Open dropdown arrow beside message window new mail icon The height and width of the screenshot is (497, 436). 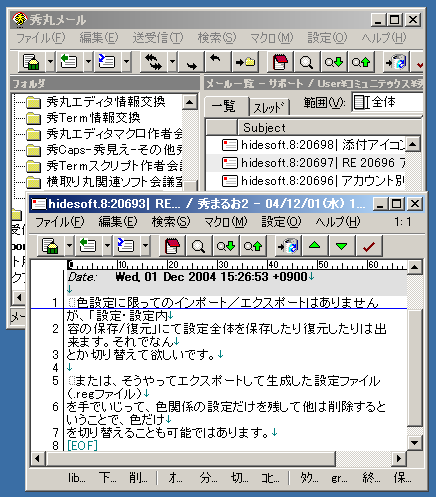pyautogui.click(x=69, y=246)
